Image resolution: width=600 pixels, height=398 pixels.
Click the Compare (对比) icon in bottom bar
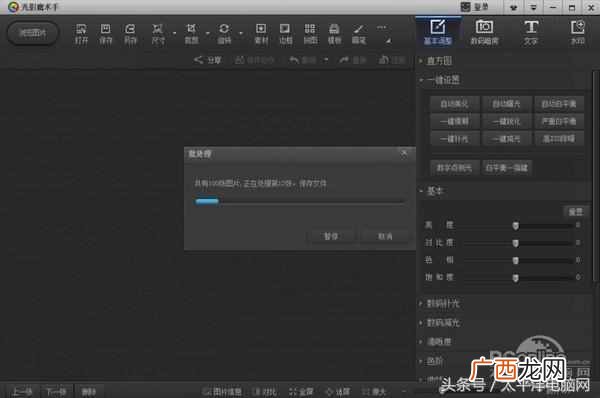257,391
